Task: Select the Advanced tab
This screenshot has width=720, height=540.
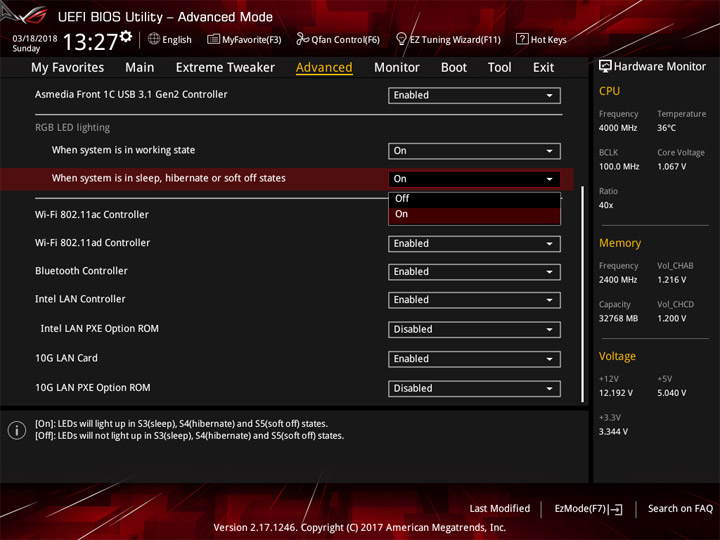Action: 324,68
